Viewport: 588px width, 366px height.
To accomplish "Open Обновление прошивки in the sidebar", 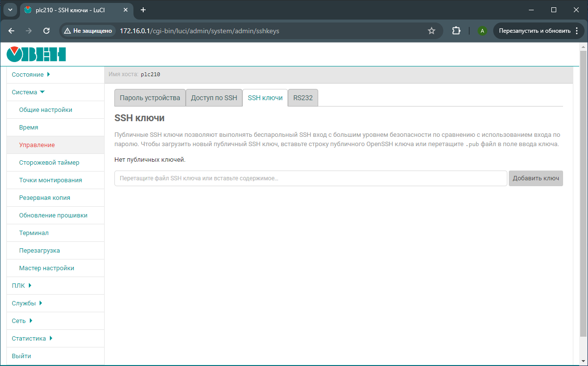I will (x=53, y=215).
